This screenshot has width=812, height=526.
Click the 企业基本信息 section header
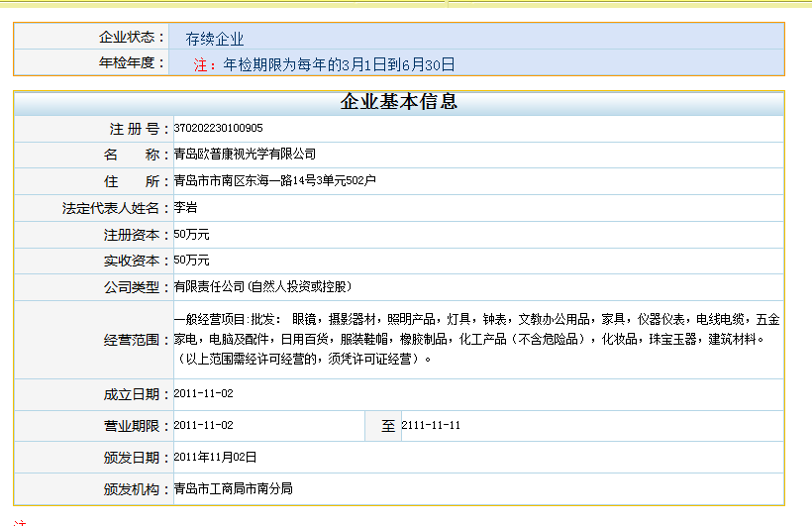pos(399,102)
